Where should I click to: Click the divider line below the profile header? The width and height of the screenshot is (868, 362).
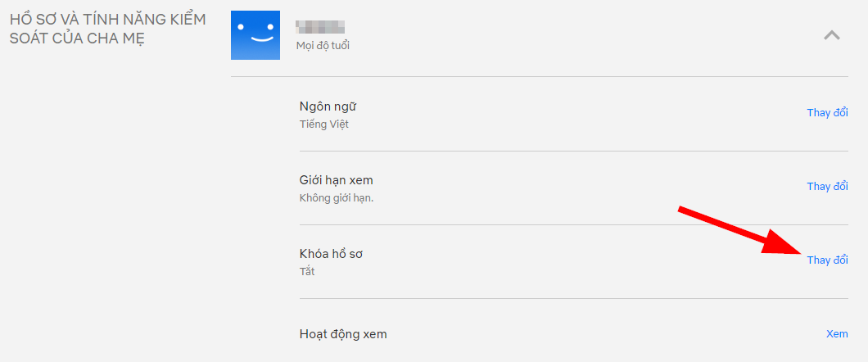coord(539,77)
